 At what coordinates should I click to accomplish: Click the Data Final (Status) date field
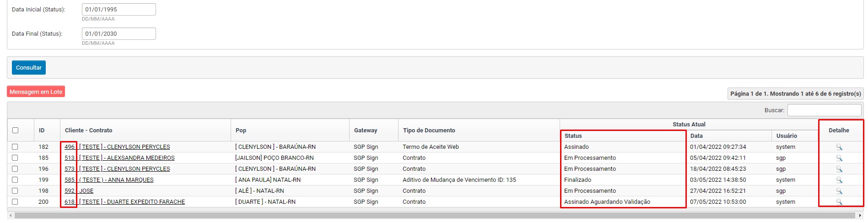(119, 33)
